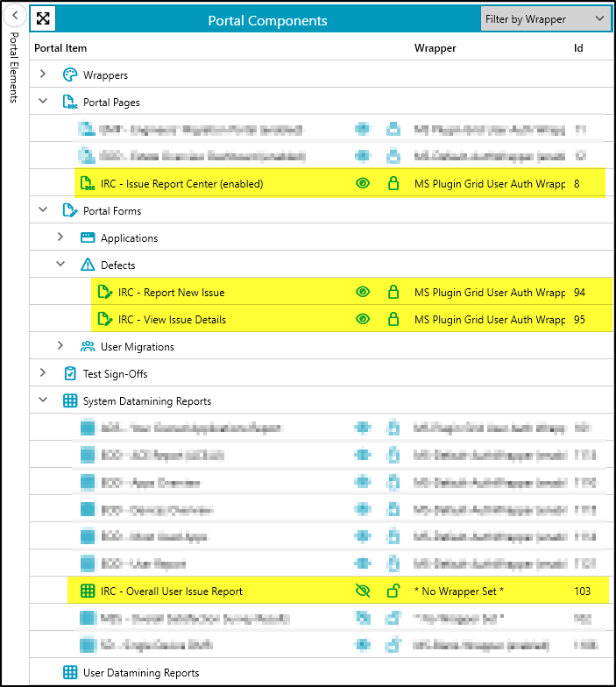Click the User Migrations label
Viewport: 616px width, 687px height.
(x=137, y=347)
